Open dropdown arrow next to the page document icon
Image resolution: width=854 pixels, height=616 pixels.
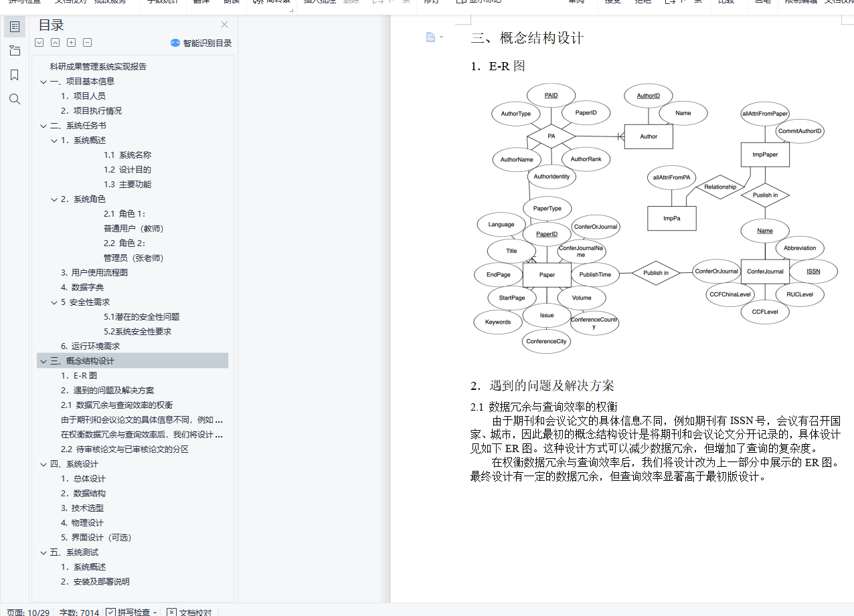441,37
